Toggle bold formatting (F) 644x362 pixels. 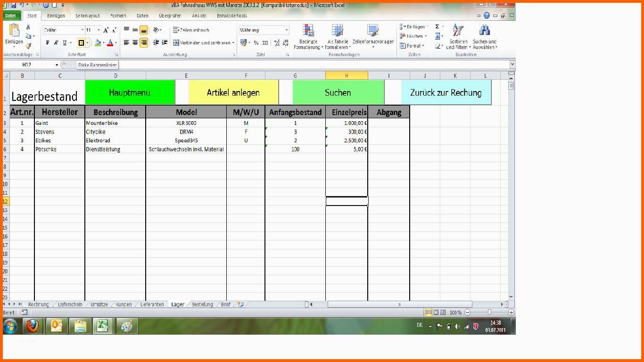pos(48,43)
